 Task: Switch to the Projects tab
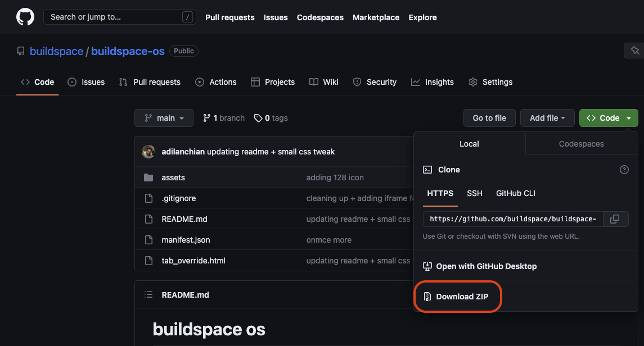[273, 82]
